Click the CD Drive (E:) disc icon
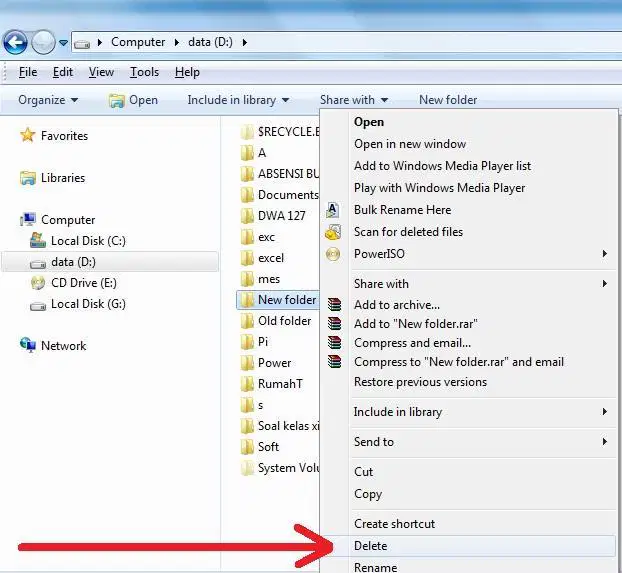The height and width of the screenshot is (573, 622). coord(38,283)
